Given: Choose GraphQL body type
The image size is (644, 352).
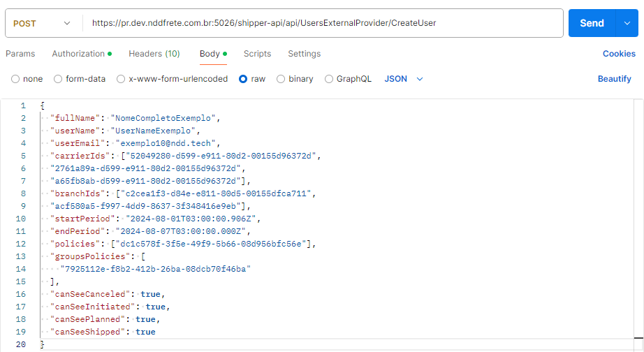Looking at the screenshot, I should point(329,79).
